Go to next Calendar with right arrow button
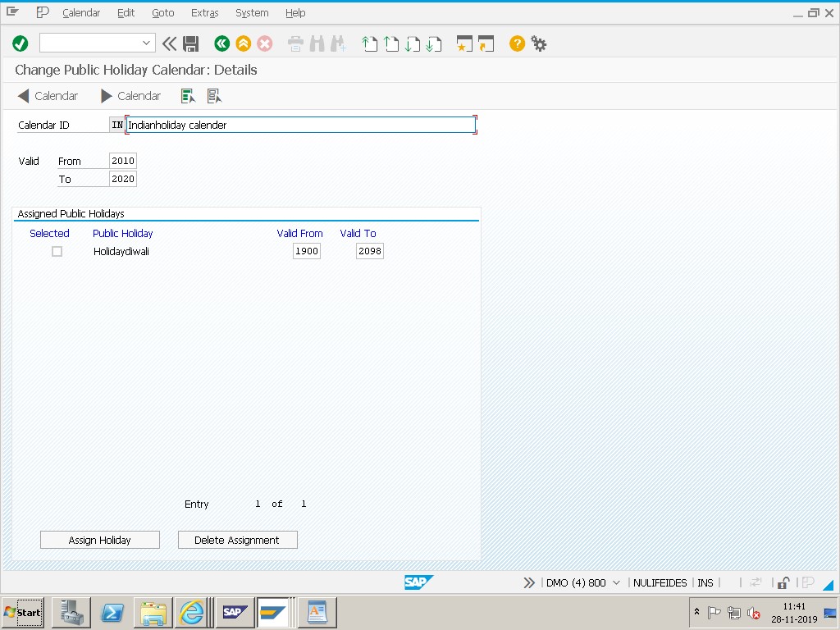The height and width of the screenshot is (630, 840). click(x=130, y=96)
